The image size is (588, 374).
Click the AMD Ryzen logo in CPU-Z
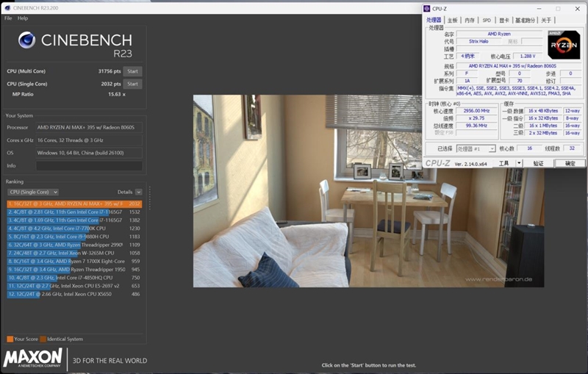(x=563, y=45)
